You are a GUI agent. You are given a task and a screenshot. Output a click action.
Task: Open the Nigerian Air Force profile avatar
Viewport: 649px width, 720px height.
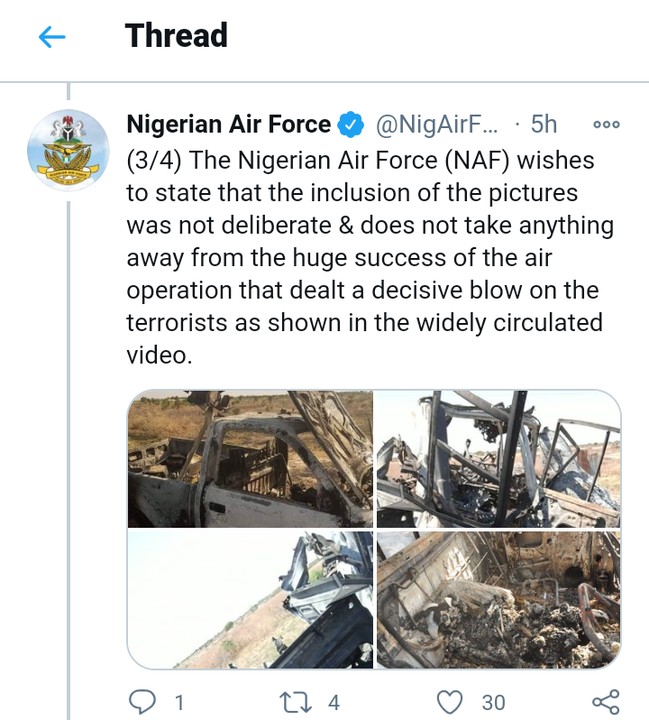68,150
